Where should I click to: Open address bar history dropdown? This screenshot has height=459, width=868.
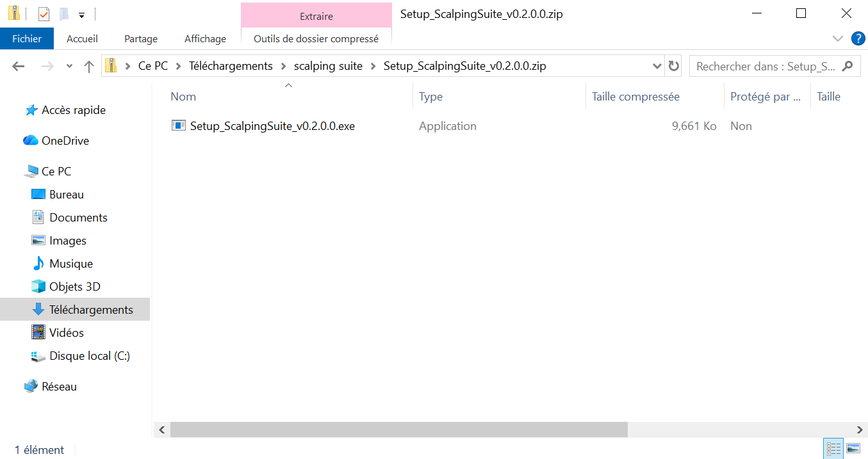[657, 66]
